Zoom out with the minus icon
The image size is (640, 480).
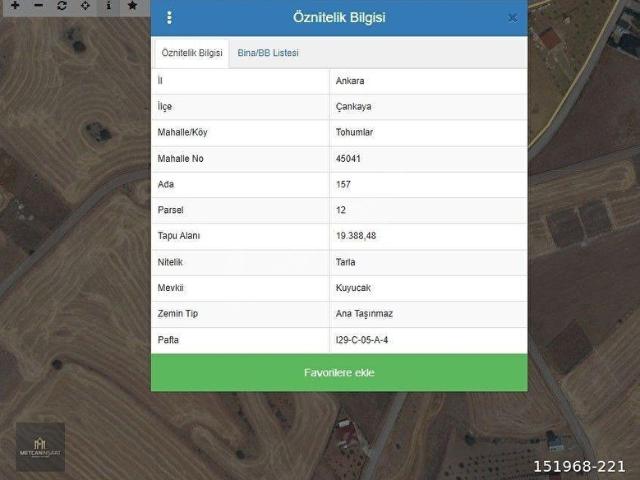(x=38, y=5)
